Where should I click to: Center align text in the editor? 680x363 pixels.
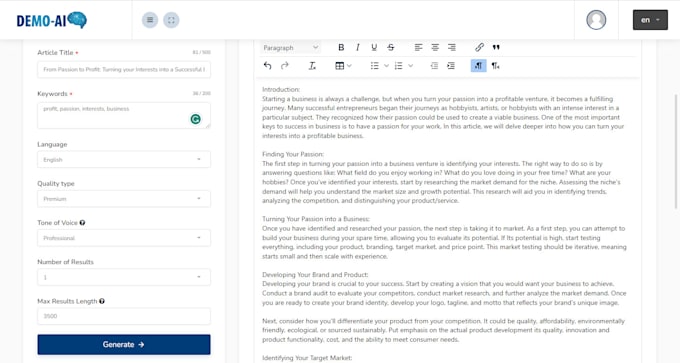435,47
